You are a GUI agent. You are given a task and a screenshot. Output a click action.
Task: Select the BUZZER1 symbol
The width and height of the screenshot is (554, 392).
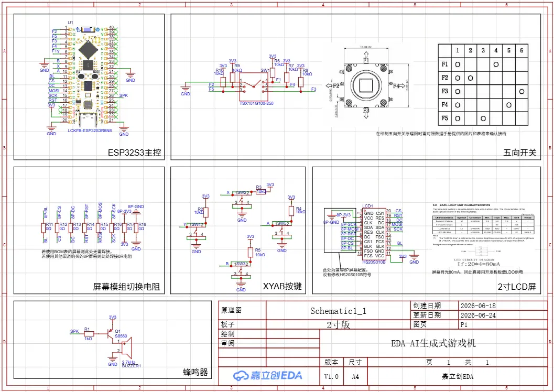coord(126,347)
